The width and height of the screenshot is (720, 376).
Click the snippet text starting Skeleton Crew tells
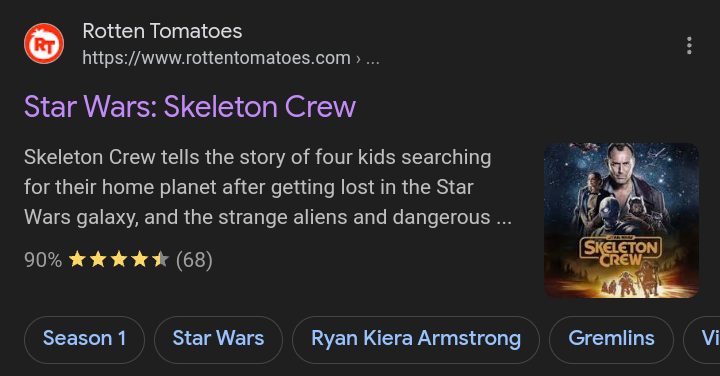268,187
